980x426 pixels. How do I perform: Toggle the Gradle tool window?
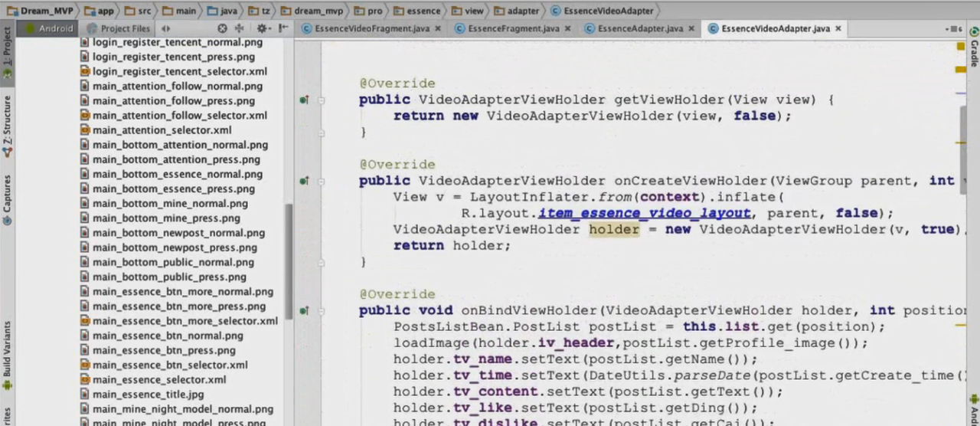(974, 52)
